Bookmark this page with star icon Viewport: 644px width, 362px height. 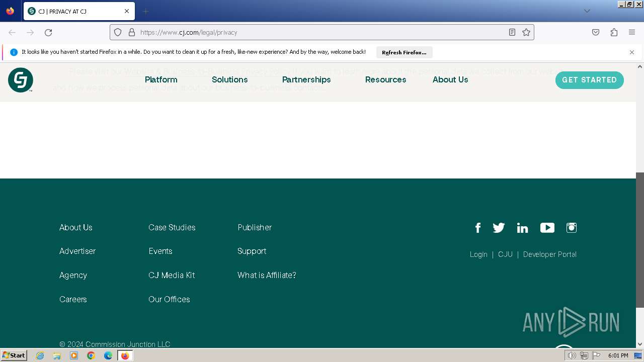(526, 32)
